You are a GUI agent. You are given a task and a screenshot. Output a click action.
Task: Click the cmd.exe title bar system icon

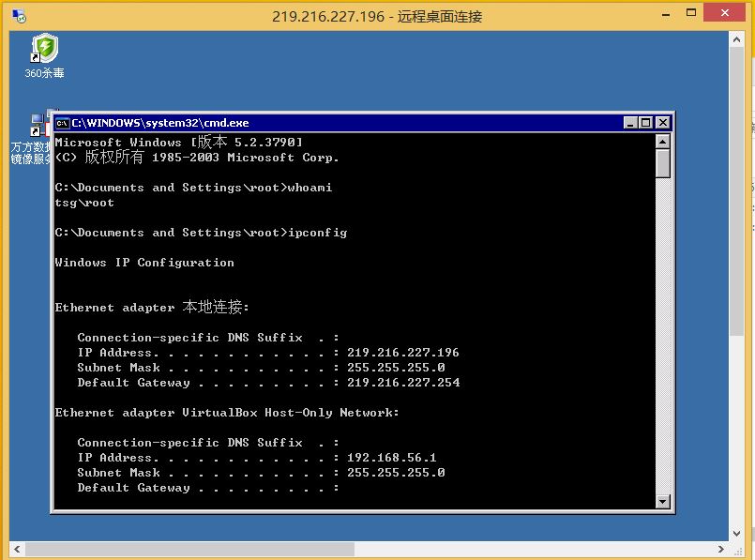point(62,123)
